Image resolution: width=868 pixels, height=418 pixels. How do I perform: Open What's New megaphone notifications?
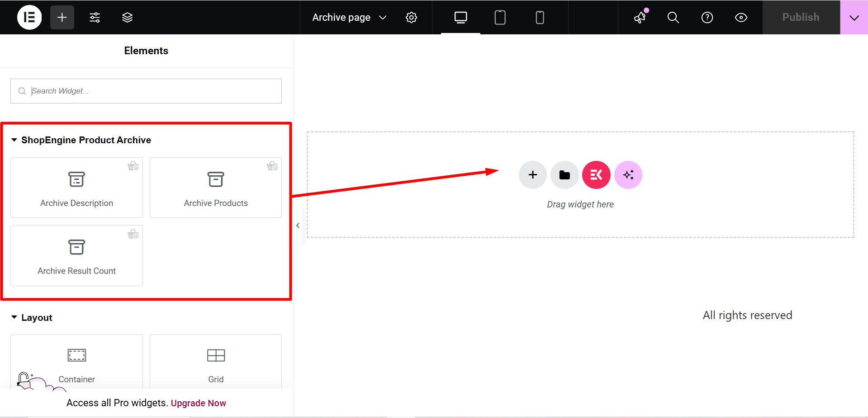(640, 17)
